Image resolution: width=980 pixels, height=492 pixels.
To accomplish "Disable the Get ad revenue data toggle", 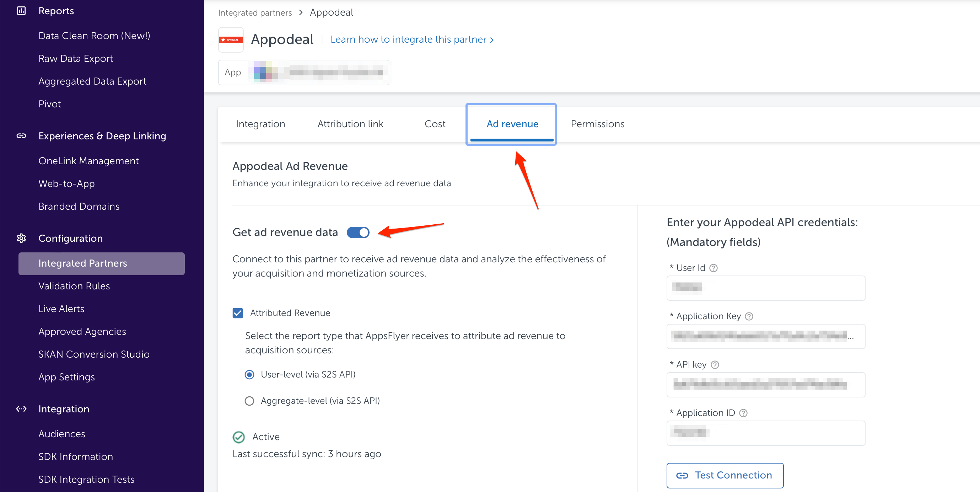I will 358,232.
